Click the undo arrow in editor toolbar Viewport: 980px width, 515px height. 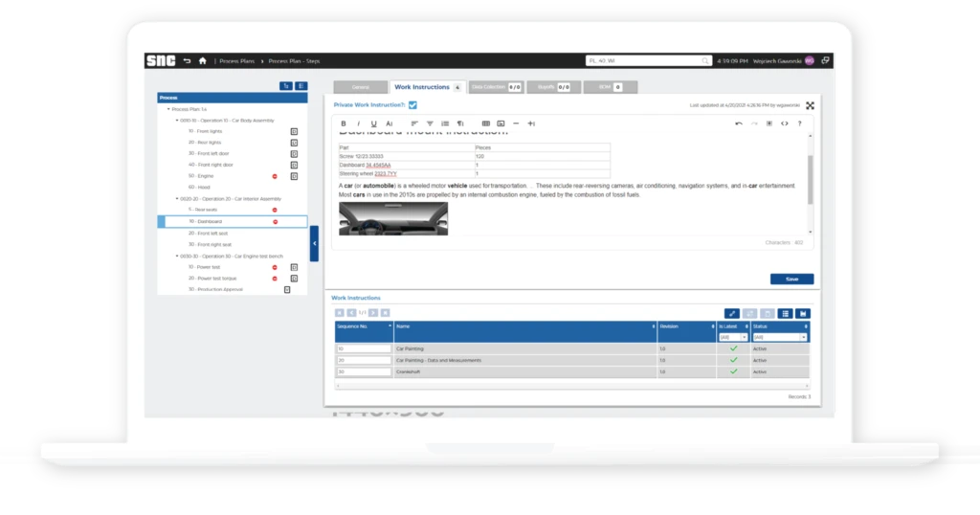738,123
